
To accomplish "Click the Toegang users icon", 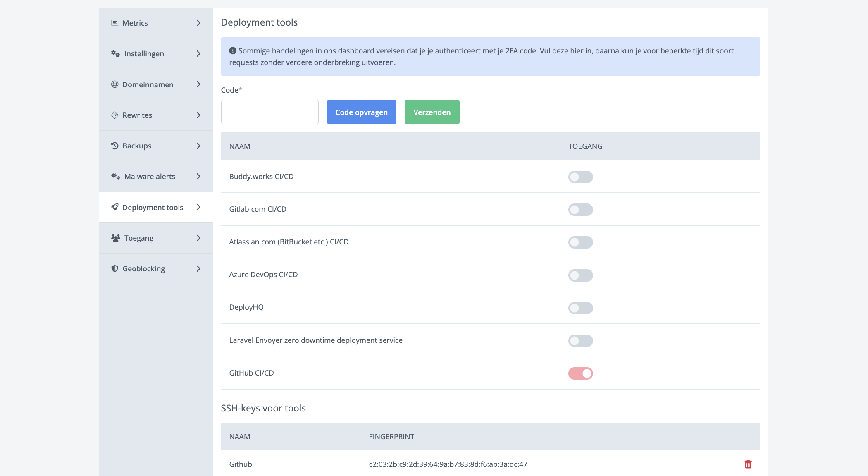I will click(x=115, y=238).
